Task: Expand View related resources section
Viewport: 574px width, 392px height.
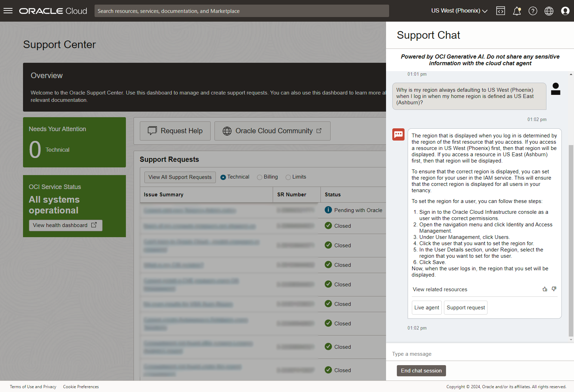Action: (440, 289)
